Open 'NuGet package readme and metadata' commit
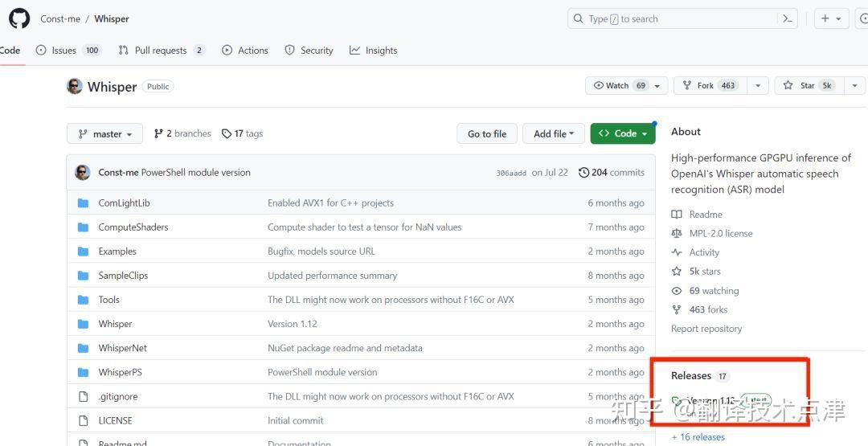The height and width of the screenshot is (446, 868). click(345, 348)
